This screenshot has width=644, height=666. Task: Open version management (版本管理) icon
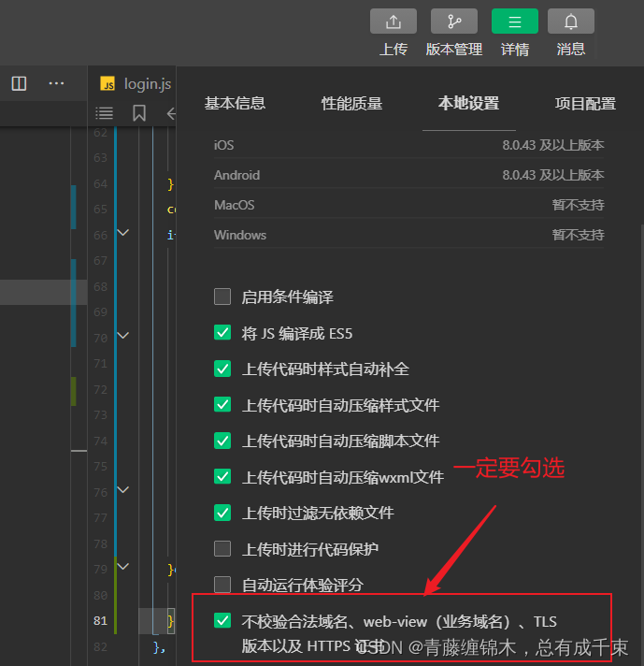[x=453, y=22]
